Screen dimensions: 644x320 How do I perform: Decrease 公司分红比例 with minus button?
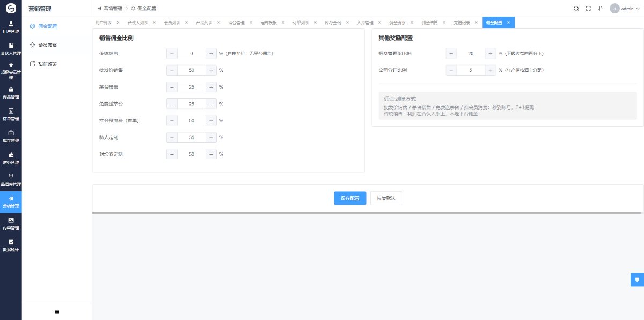pyautogui.click(x=451, y=70)
